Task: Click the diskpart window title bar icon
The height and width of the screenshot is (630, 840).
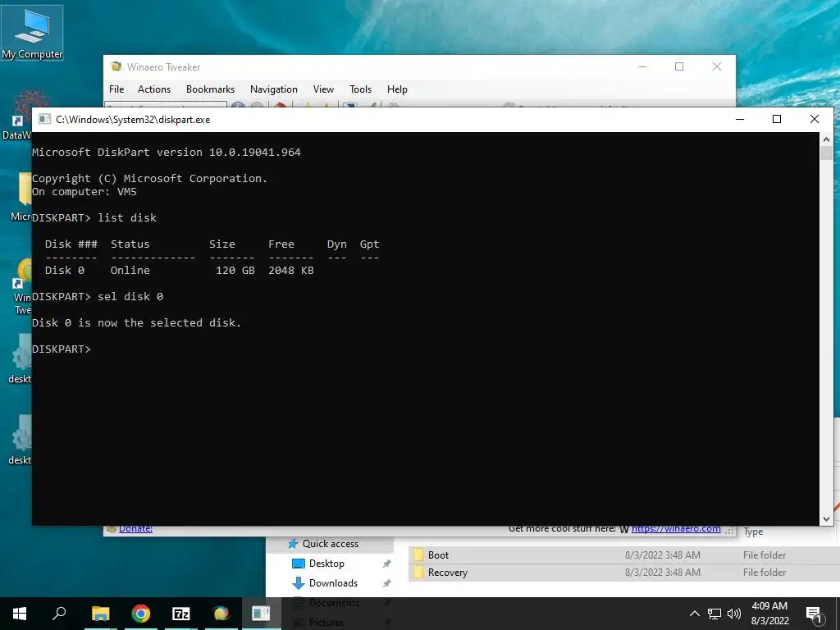Action: point(45,119)
